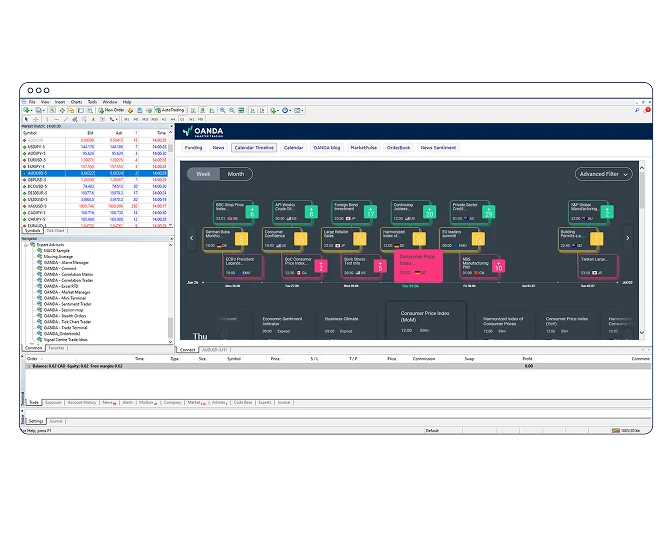Image resolution: width=672 pixels, height=539 pixels.
Task: Click the OrderBook button
Action: click(399, 147)
